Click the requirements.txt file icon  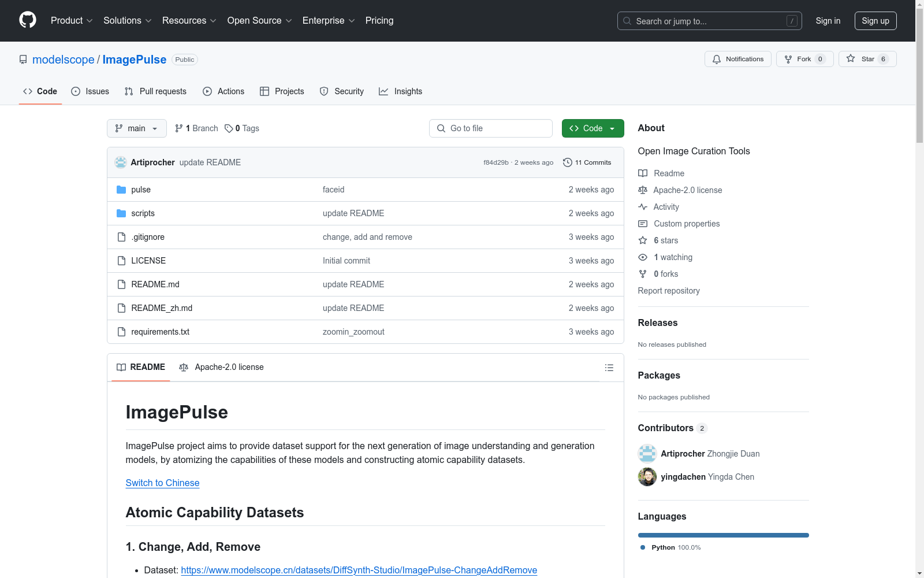tap(121, 332)
